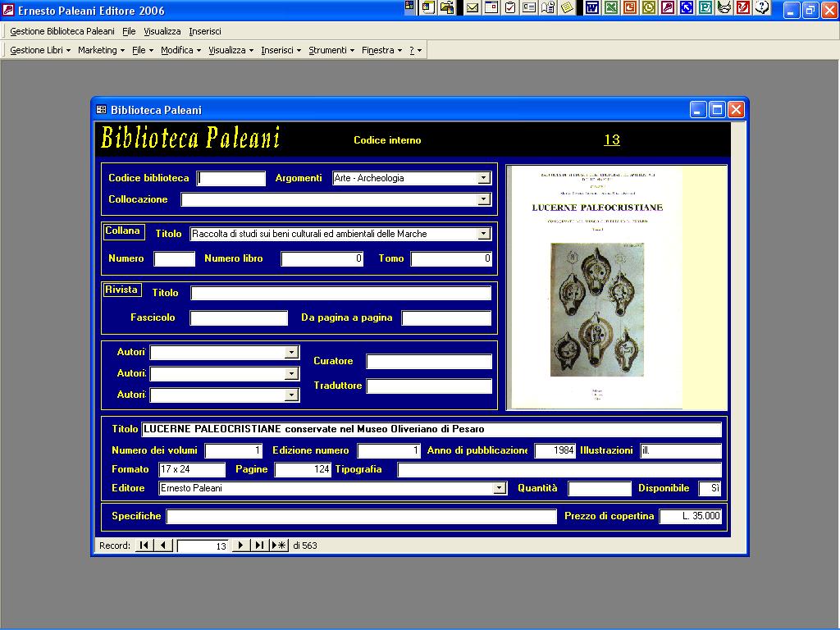The image size is (840, 630).
Task: Open Microsoft Access key icon in shortcut bar
Action: pyautogui.click(x=668, y=8)
